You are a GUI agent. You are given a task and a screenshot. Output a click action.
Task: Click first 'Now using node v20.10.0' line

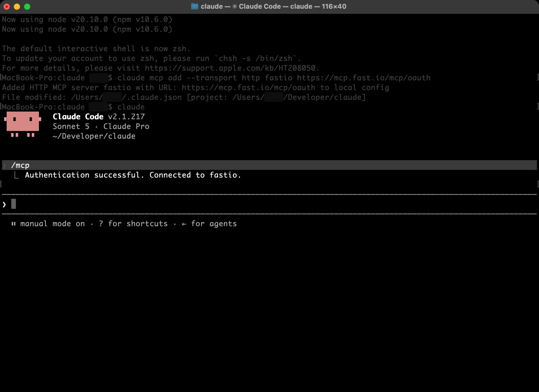click(x=87, y=19)
